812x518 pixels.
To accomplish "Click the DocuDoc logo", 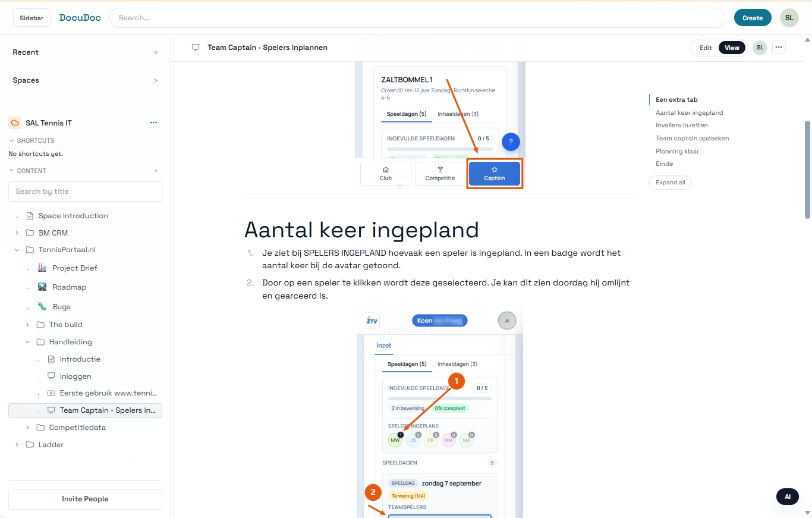I will (80, 17).
